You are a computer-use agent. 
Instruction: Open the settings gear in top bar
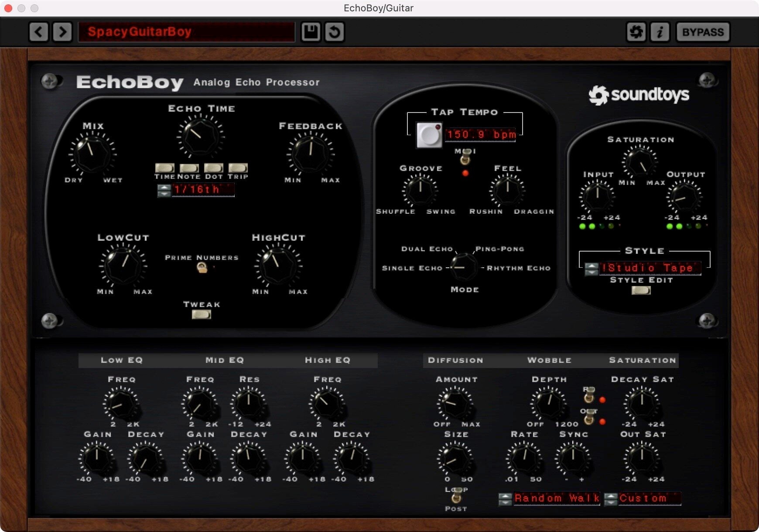click(636, 32)
